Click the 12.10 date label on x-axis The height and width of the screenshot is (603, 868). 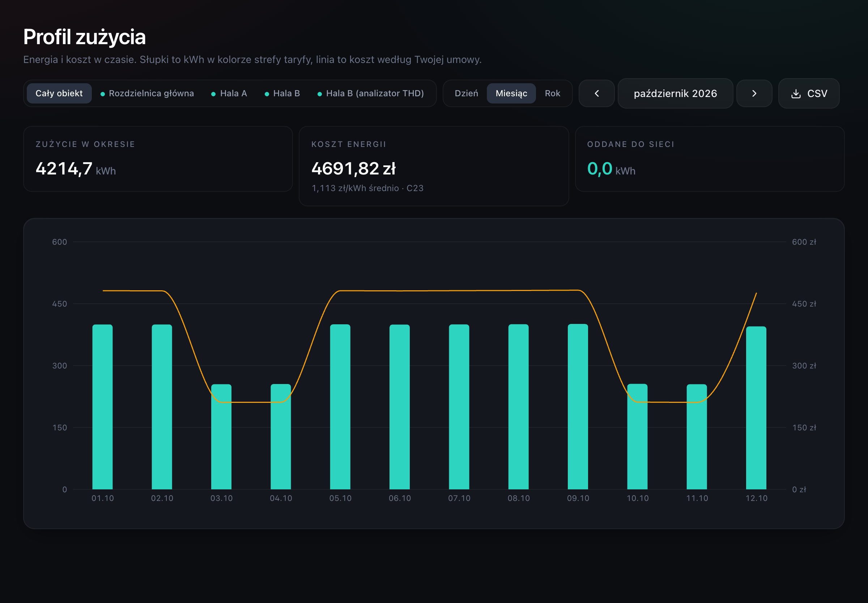(x=756, y=498)
